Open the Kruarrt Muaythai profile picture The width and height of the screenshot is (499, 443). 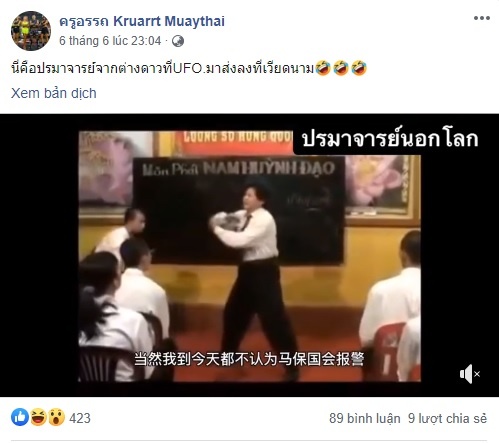tap(31, 31)
